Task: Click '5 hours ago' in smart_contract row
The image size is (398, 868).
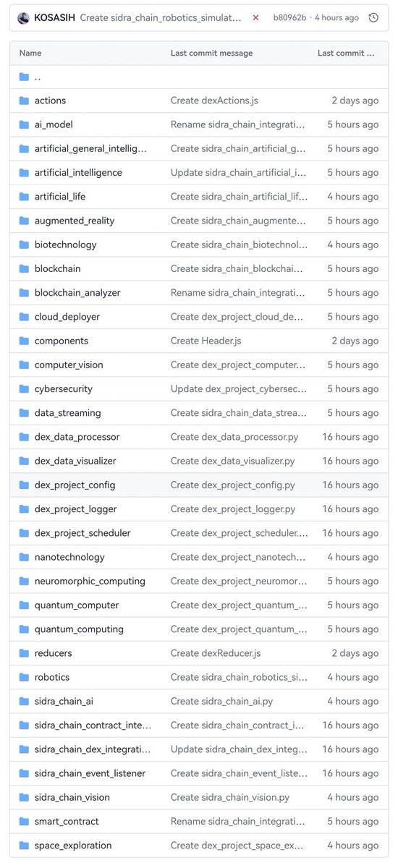Action: (352, 821)
